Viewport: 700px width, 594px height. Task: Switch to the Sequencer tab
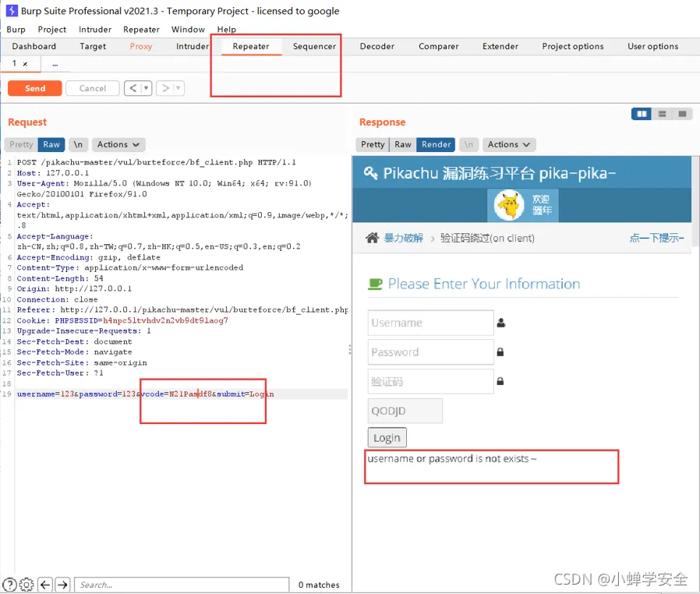coord(314,47)
